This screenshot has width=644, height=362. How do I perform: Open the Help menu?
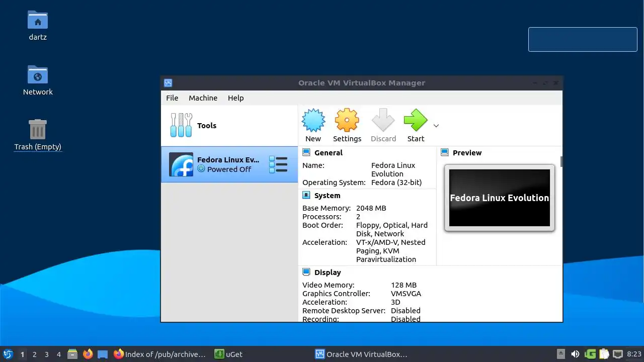tap(235, 98)
